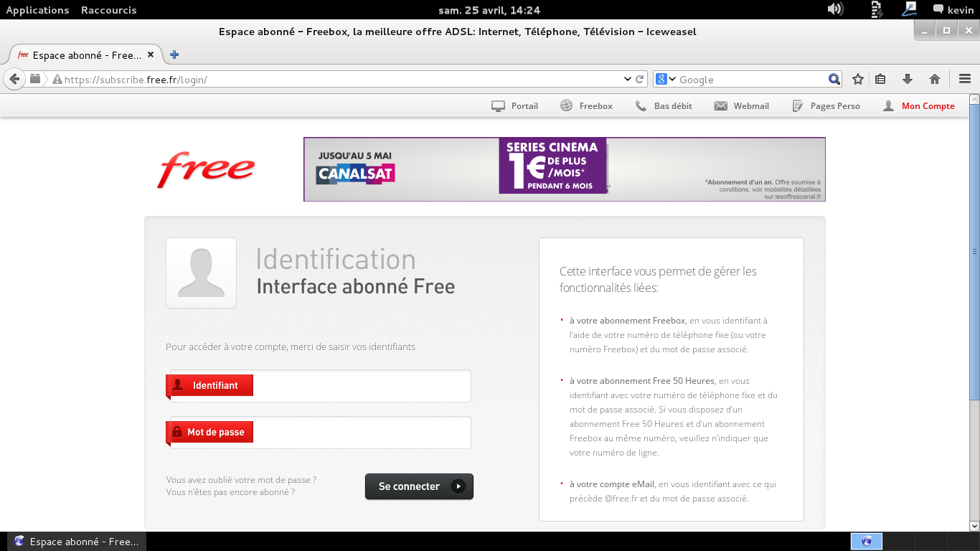Open the address bar history dropdown arrow
This screenshot has height=551, width=980.
pyautogui.click(x=626, y=80)
